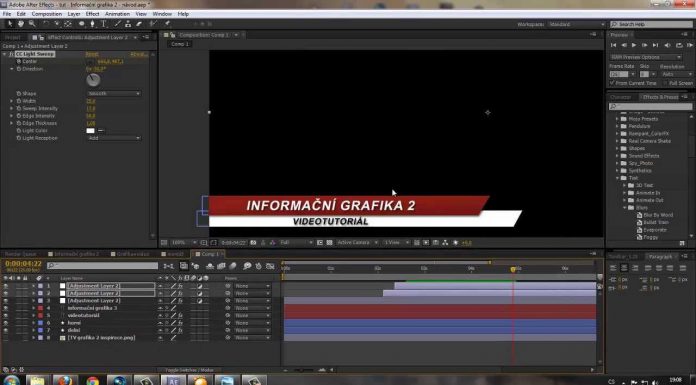Image resolution: width=696 pixels, height=385 pixels.
Task: Toggle loop option in Preview panel
Action: pos(679,45)
